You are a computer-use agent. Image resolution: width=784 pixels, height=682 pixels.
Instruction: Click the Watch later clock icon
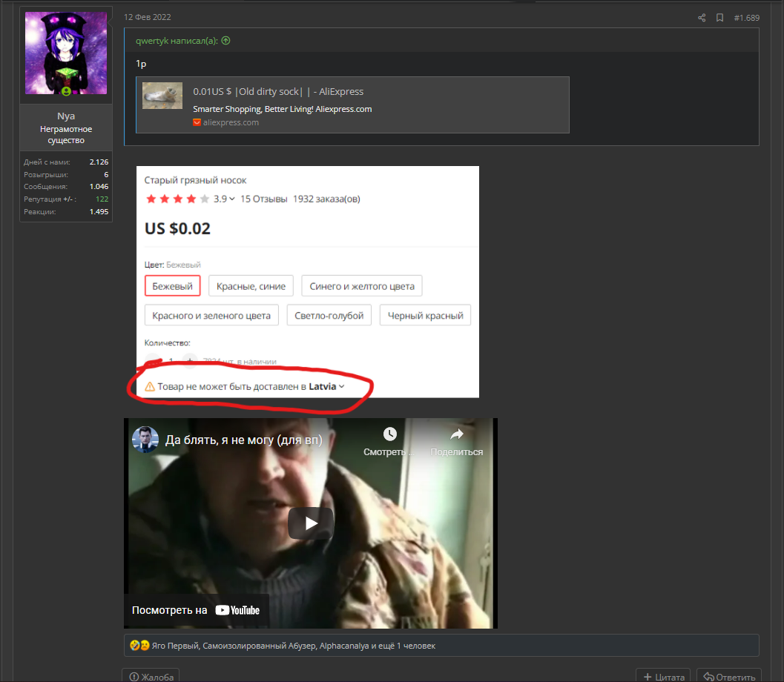coord(390,434)
